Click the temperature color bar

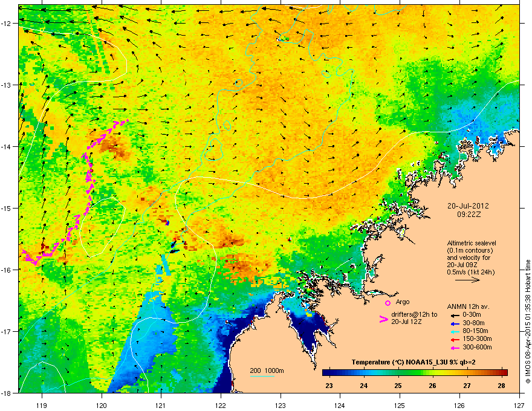pyautogui.click(x=415, y=372)
